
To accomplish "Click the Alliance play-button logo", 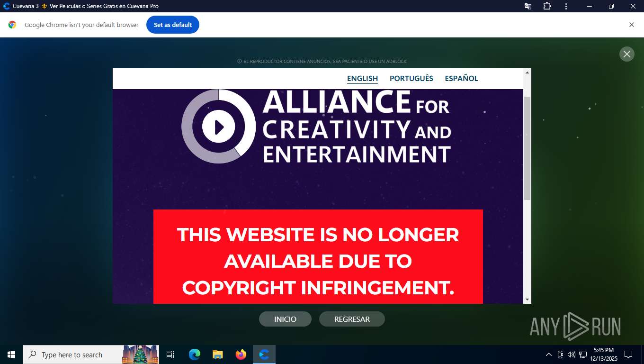I will point(219,127).
